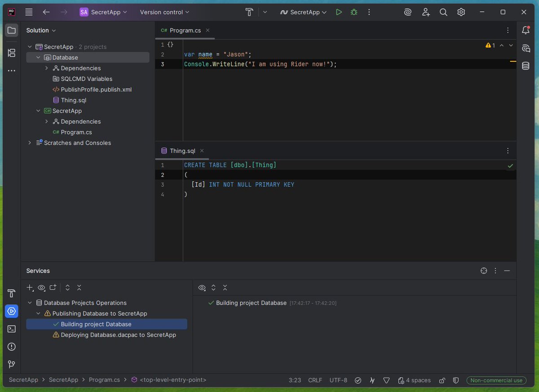The width and height of the screenshot is (539, 392).
Task: Open IDE settings gear icon
Action: tap(461, 12)
